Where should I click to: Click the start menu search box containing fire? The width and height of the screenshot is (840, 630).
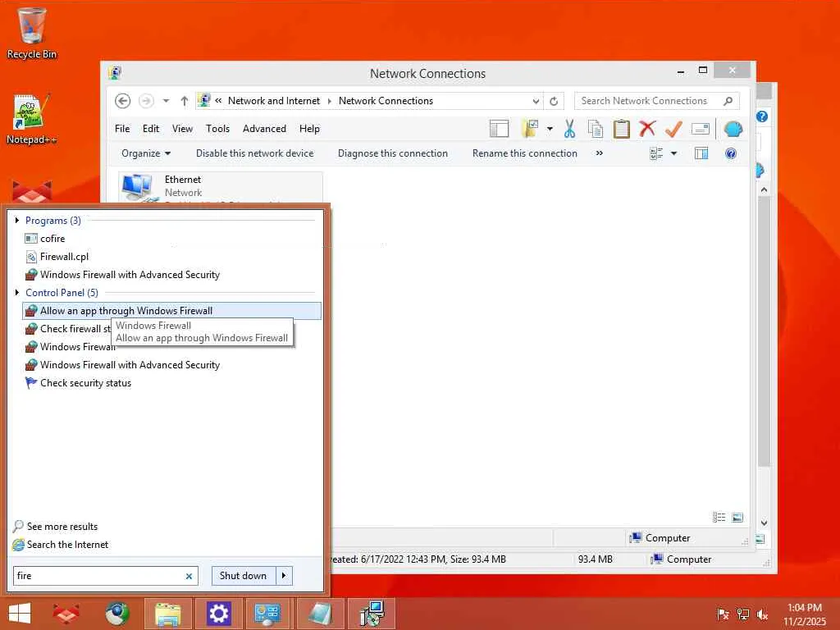point(106,576)
